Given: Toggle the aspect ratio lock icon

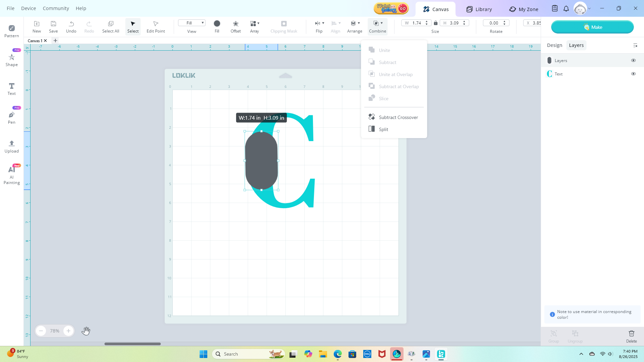Looking at the screenshot, I should pos(435,23).
